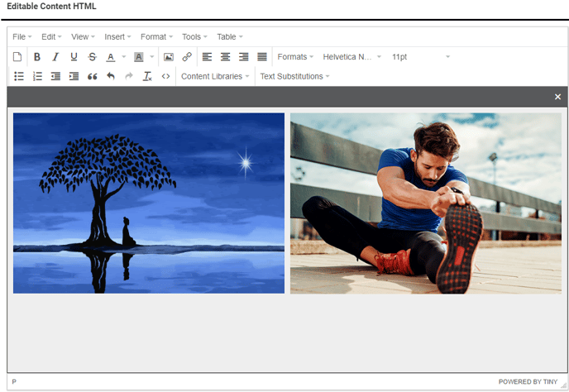
Task: Click the New document icon
Action: 17,57
